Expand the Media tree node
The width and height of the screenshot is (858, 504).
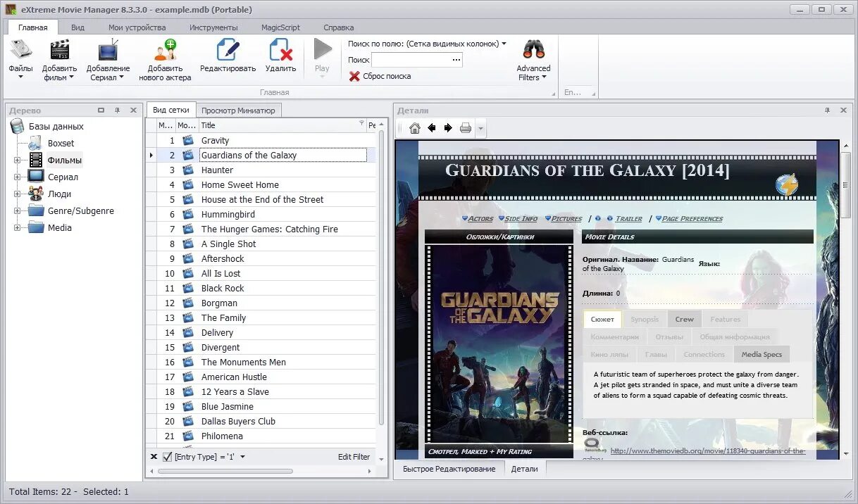[17, 228]
